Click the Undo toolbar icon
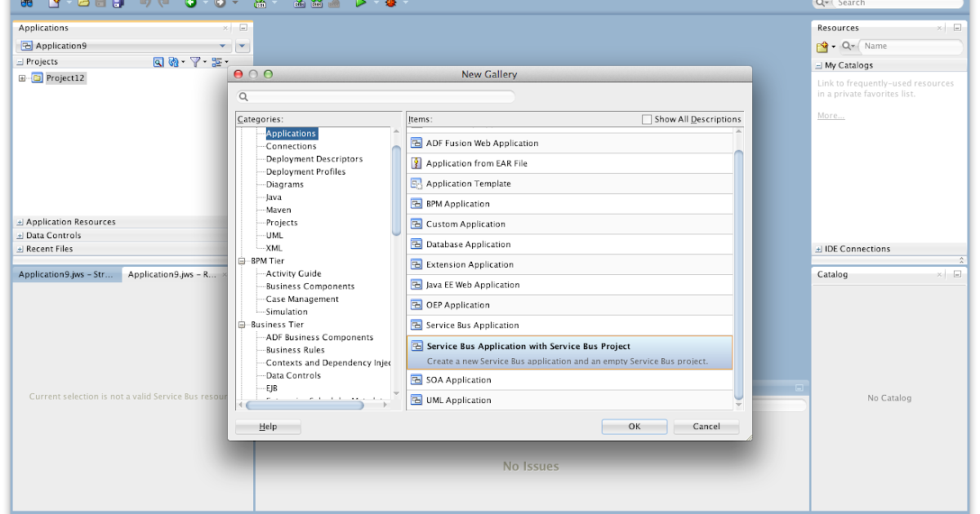980x514 pixels. pyautogui.click(x=143, y=4)
